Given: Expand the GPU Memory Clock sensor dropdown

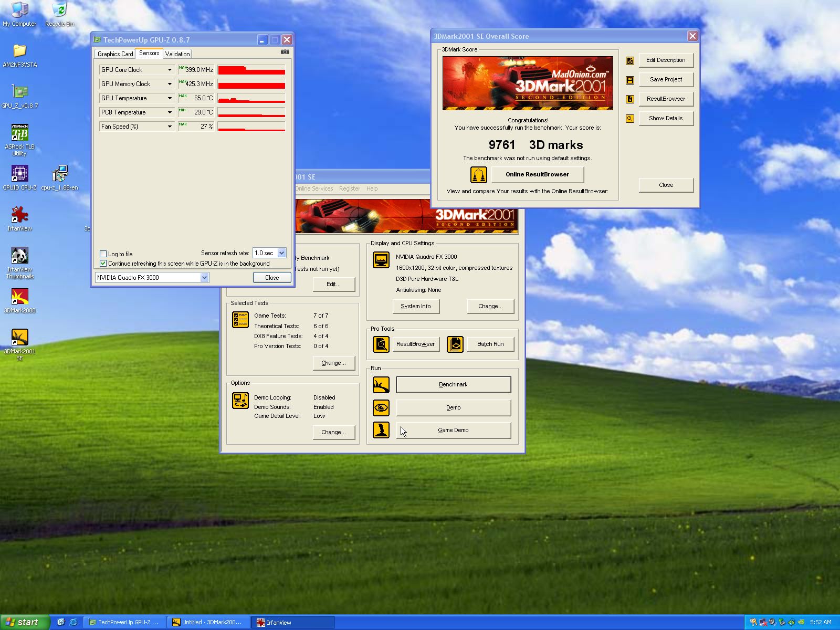Looking at the screenshot, I should tap(170, 84).
